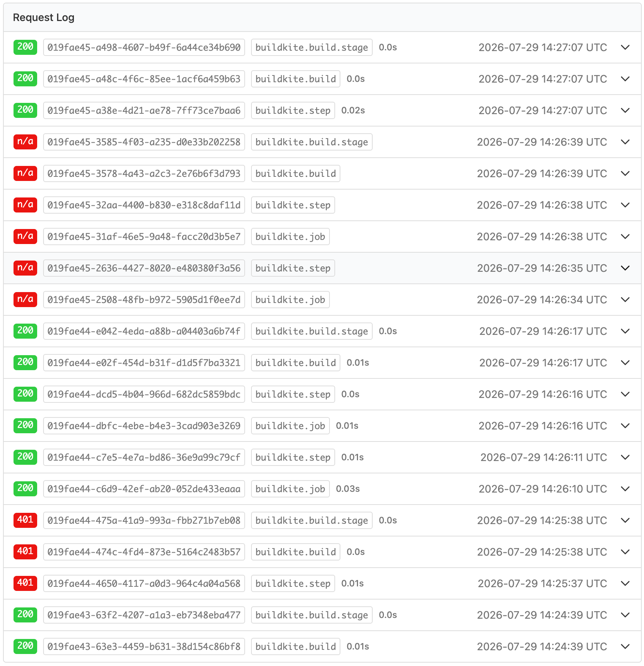Image resolution: width=644 pixels, height=666 pixels.
Task: Click 401 badge of 019fae44-475a row
Action: pyautogui.click(x=25, y=520)
